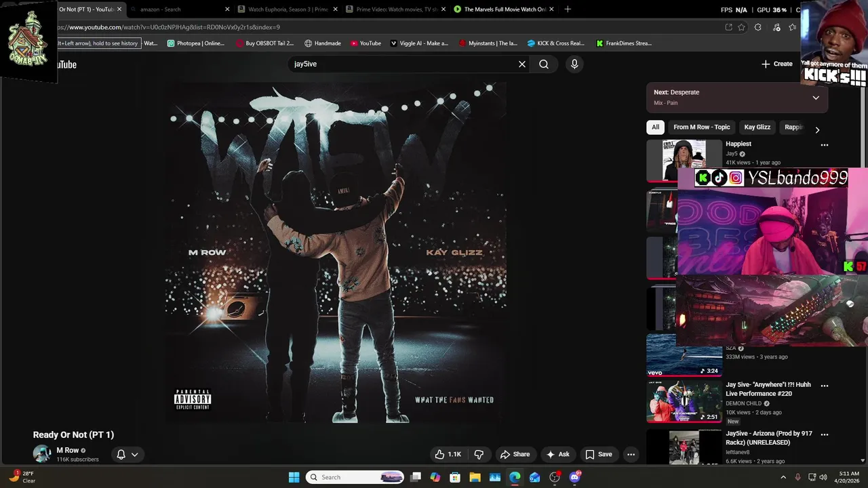868x488 pixels.
Task: Show more filter chips with arrow
Action: (x=817, y=129)
